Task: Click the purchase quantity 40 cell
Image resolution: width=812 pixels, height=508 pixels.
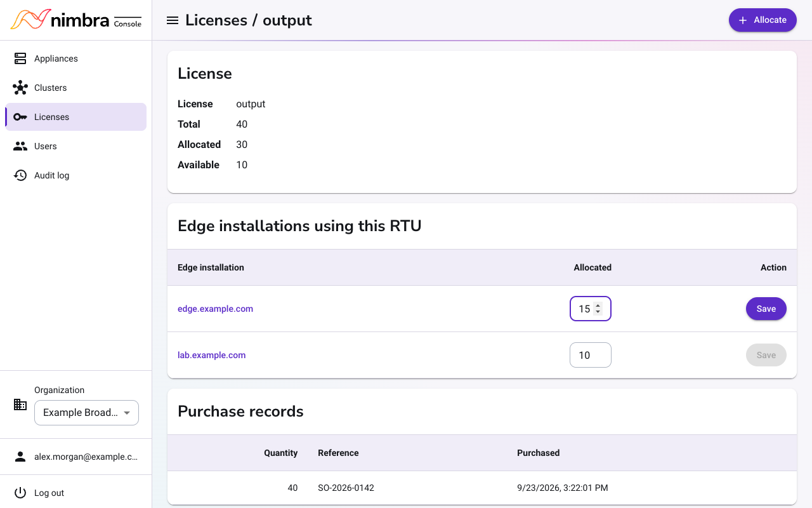Action: (x=292, y=488)
